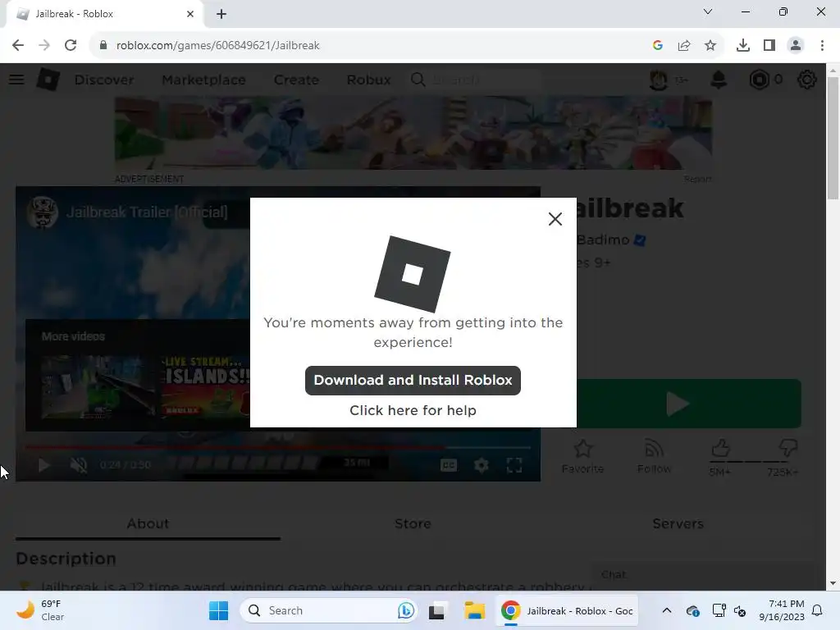Image resolution: width=840 pixels, height=630 pixels.
Task: Open Windows notification center bell
Action: pos(817,610)
